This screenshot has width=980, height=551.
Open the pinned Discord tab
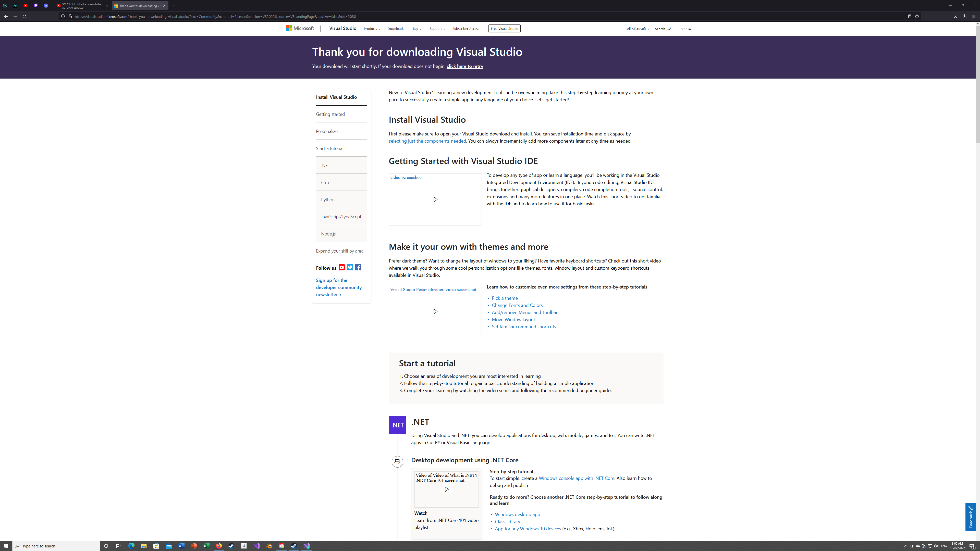pyautogui.click(x=46, y=6)
